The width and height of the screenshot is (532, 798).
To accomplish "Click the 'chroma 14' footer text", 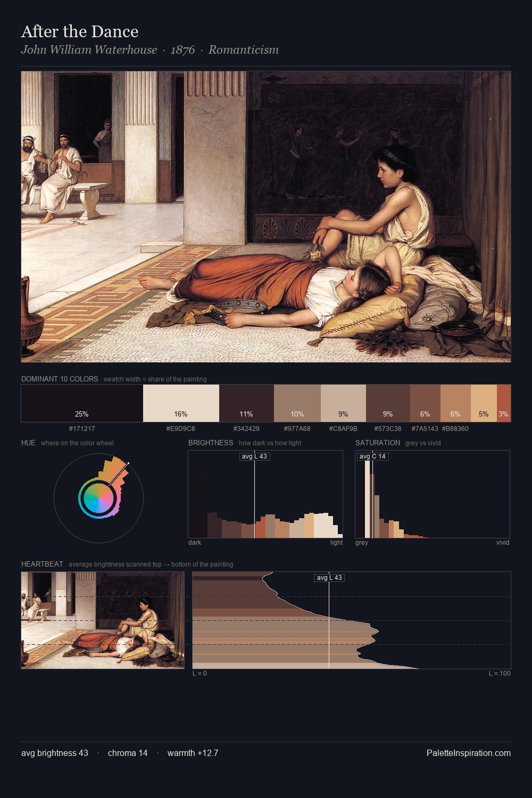I will (128, 753).
